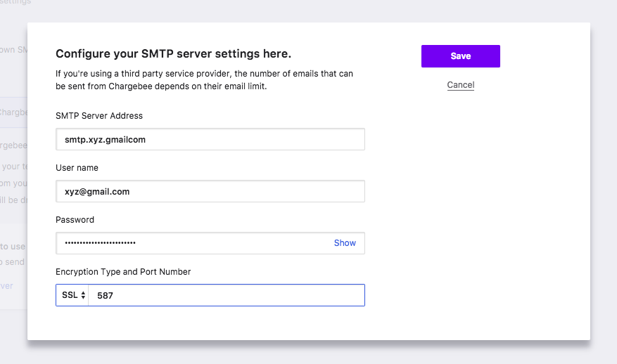Click the xyz@gmail.com text in the username field
Image resolution: width=617 pixels, height=364 pixels.
(97, 191)
